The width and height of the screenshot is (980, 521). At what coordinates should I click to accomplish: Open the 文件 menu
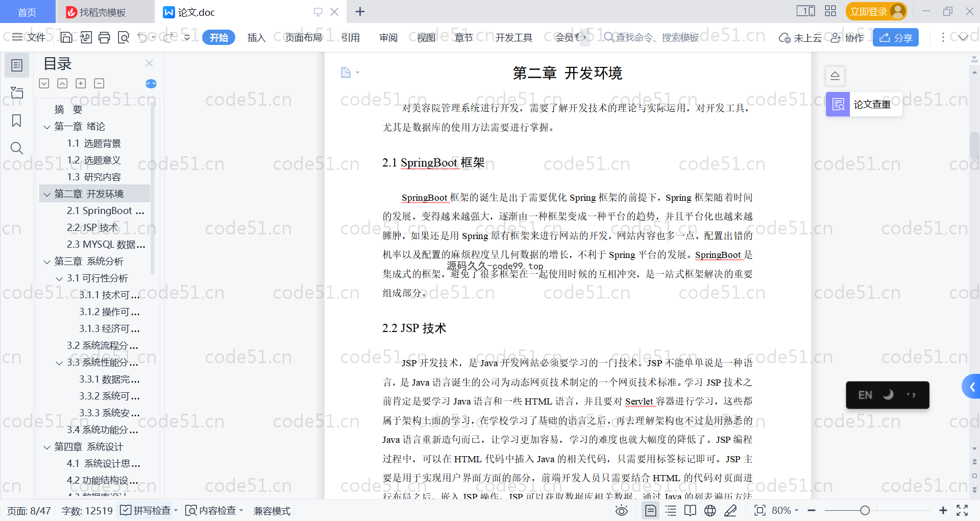click(29, 37)
